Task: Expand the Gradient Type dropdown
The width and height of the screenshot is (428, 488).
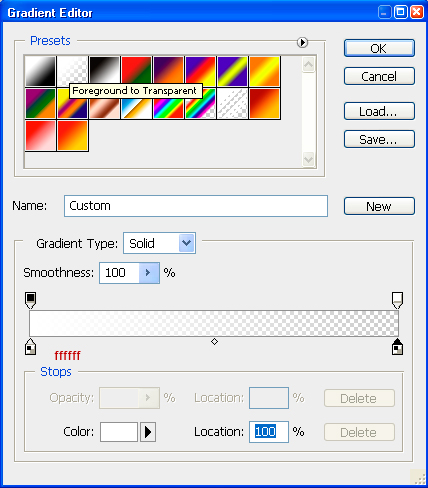Action: click(186, 243)
